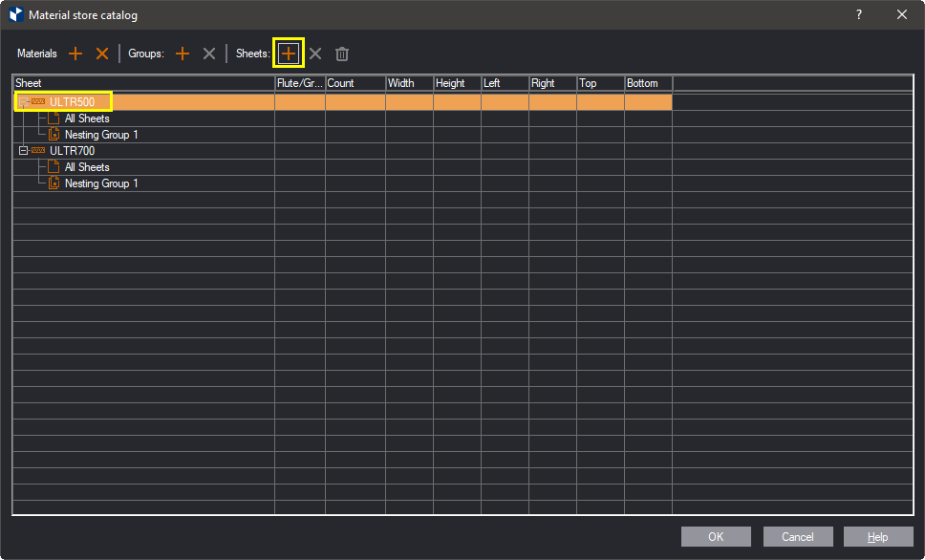The image size is (925, 560).
Task: Select the ULTR500 material row
Action: 73,102
